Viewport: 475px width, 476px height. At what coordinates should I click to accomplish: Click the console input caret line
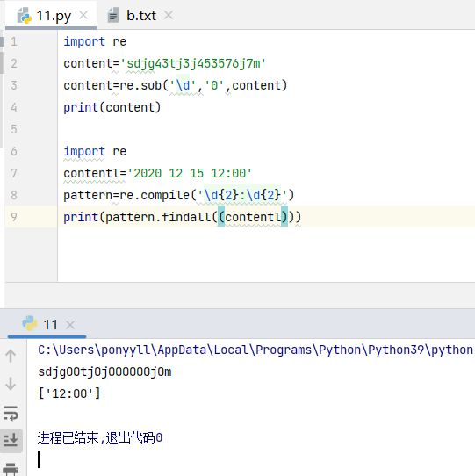click(39, 459)
